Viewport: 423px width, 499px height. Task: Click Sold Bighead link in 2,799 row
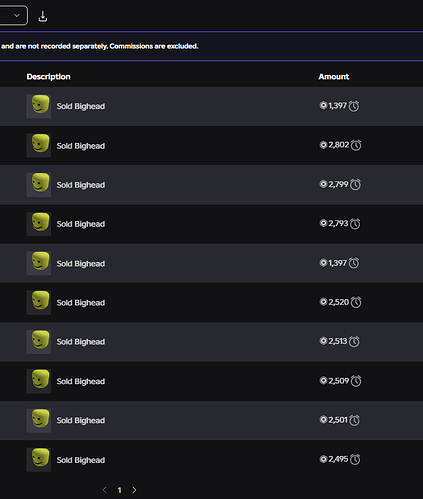coord(81,185)
